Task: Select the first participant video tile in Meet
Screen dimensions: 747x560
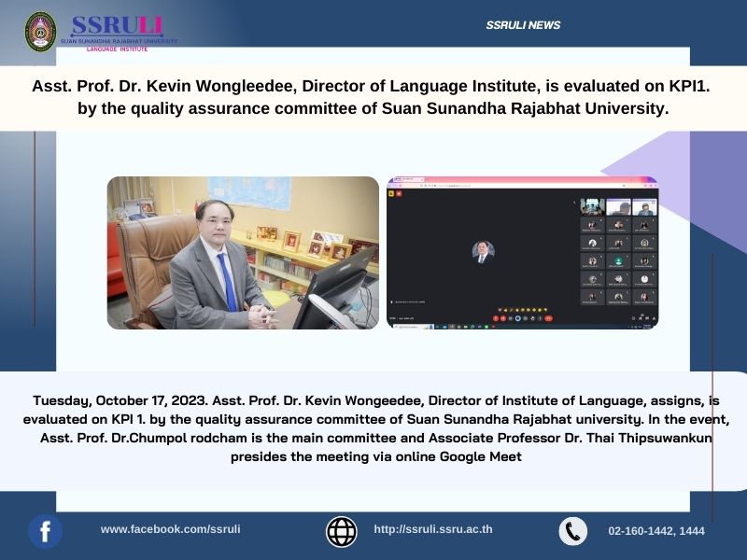Action: 592,207
